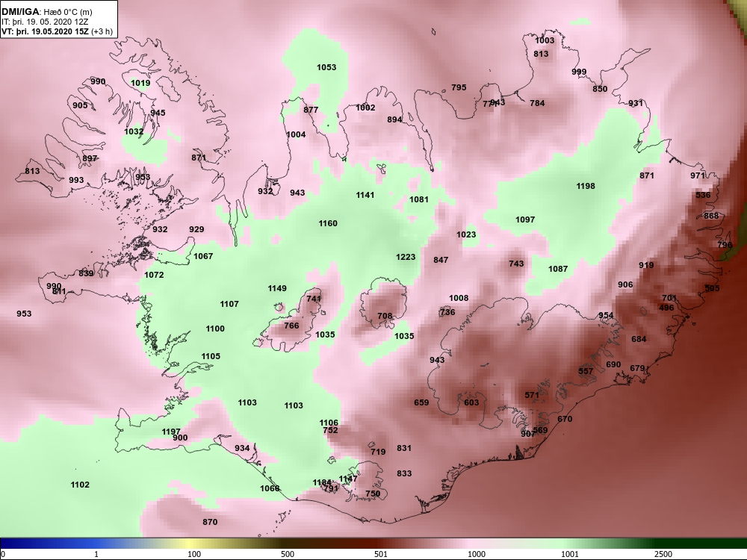This screenshot has height=560, width=747.
Task: Click the 501 colour scale label
Action: pos(381,554)
